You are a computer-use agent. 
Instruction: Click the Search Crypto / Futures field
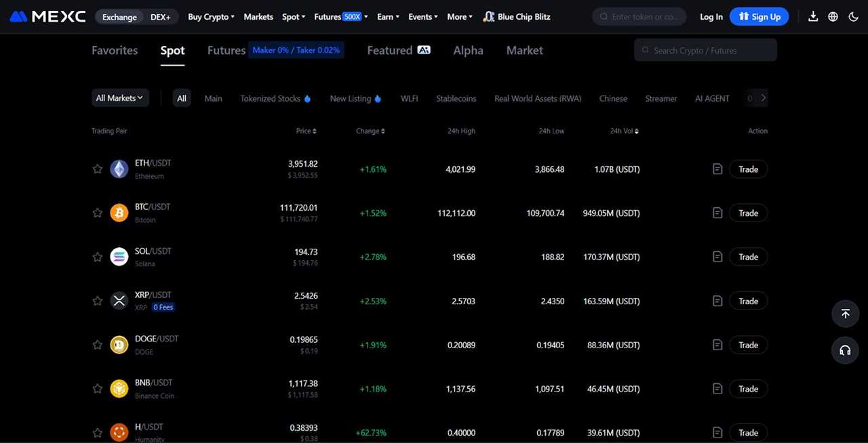pyautogui.click(x=705, y=49)
